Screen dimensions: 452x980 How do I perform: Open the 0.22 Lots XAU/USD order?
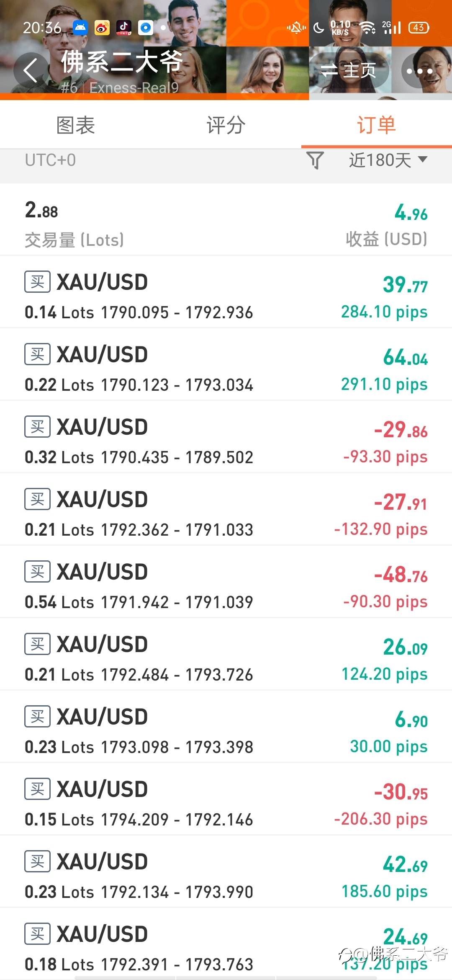[226, 364]
